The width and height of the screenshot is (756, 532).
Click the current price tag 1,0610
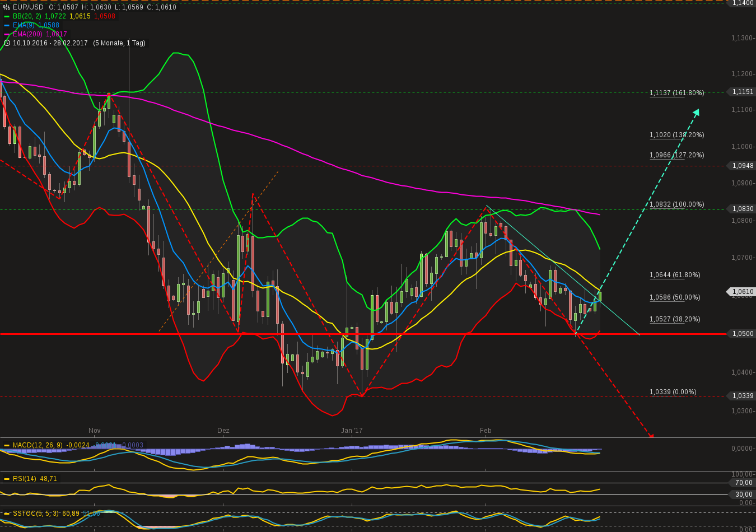point(742,292)
